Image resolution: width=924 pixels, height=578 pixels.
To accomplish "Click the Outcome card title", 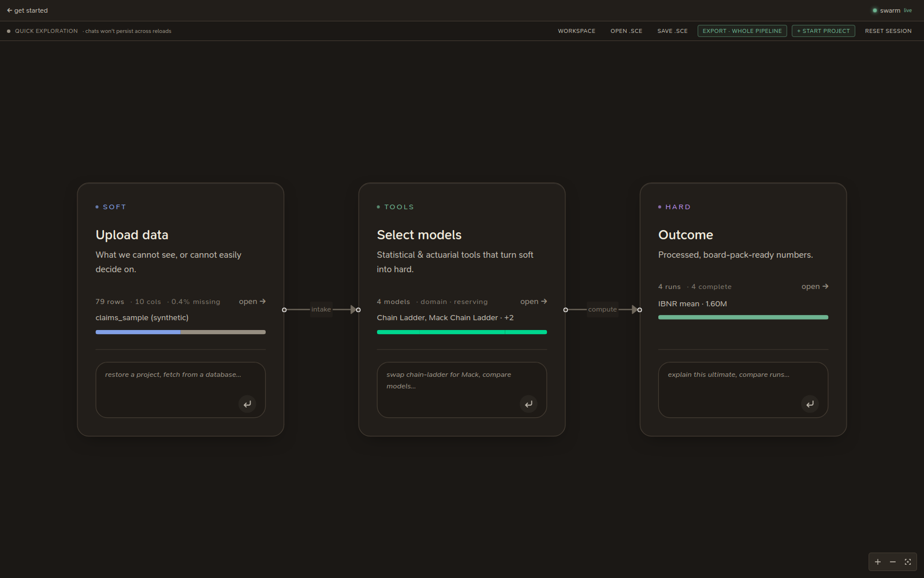I will 685,235.
